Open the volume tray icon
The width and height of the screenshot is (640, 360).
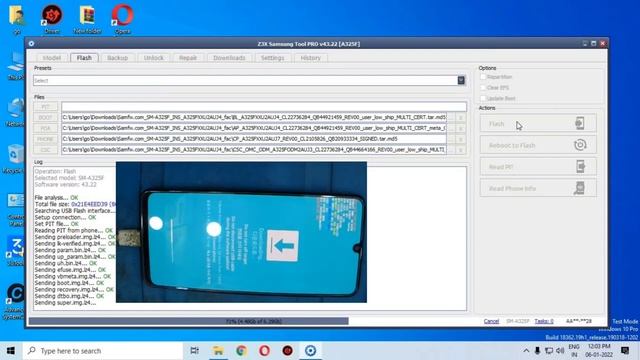560,351
